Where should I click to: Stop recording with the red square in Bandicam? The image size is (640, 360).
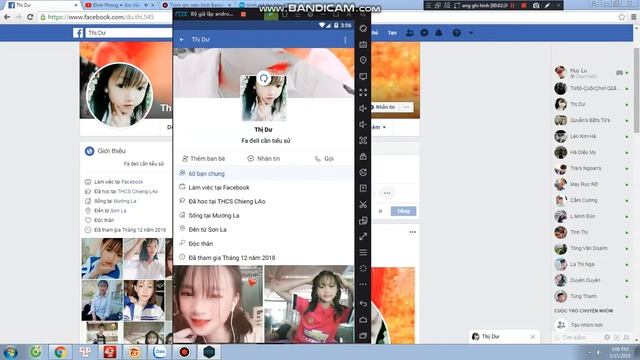(524, 5)
